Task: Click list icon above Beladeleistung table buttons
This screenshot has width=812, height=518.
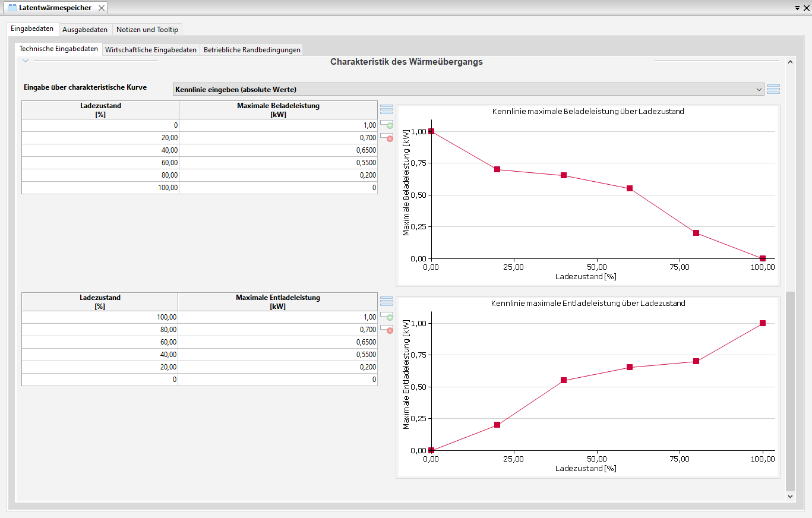Action: (387, 109)
